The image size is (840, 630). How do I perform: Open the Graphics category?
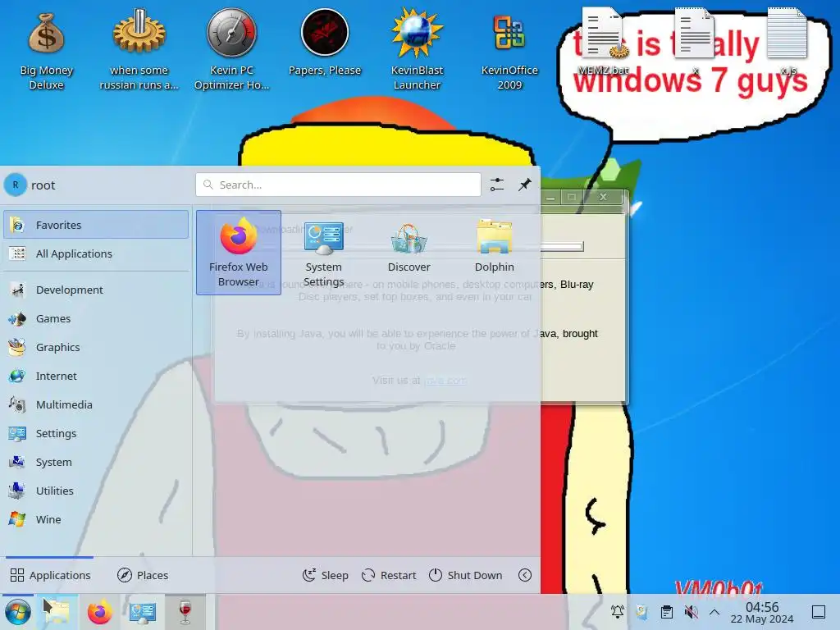coord(96,347)
